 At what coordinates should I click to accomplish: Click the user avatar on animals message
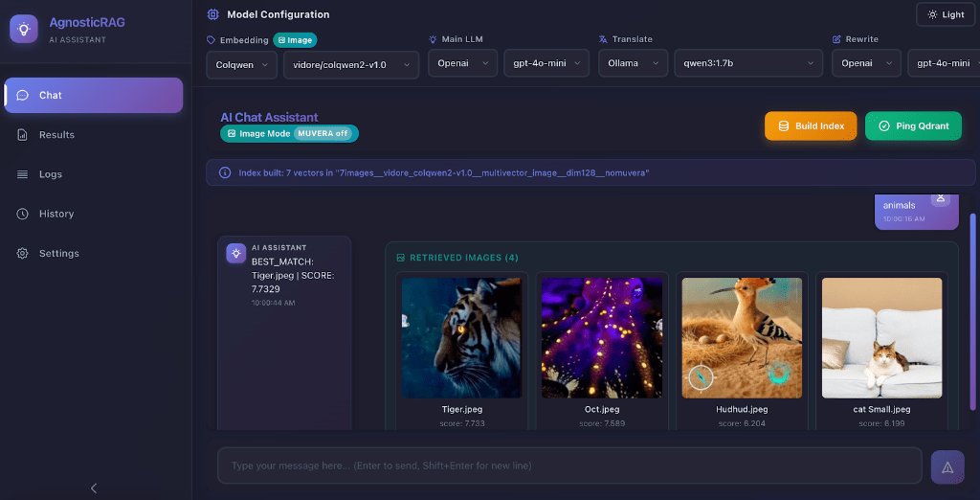pyautogui.click(x=941, y=197)
